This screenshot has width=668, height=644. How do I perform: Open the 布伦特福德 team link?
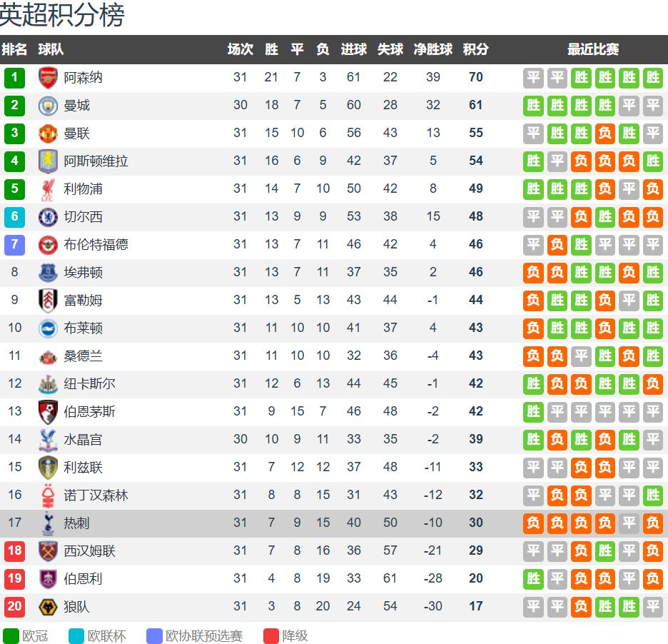[96, 245]
